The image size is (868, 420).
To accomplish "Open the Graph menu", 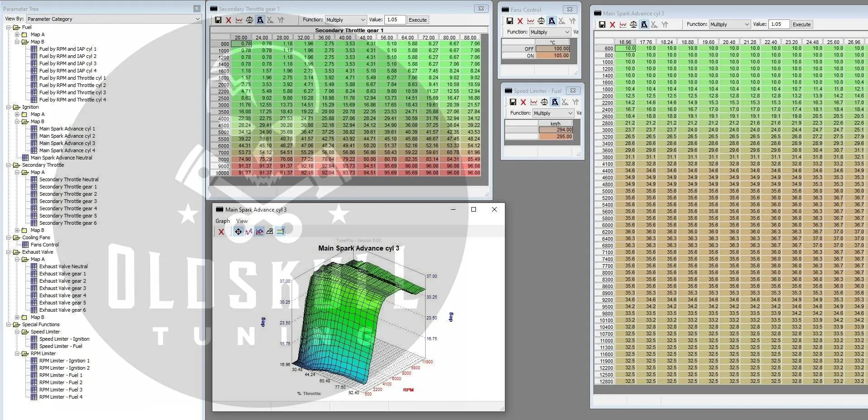I will click(222, 221).
